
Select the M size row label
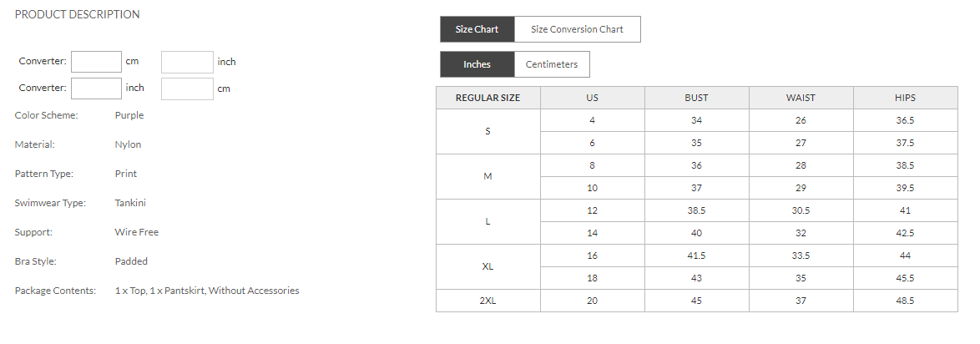[487, 177]
